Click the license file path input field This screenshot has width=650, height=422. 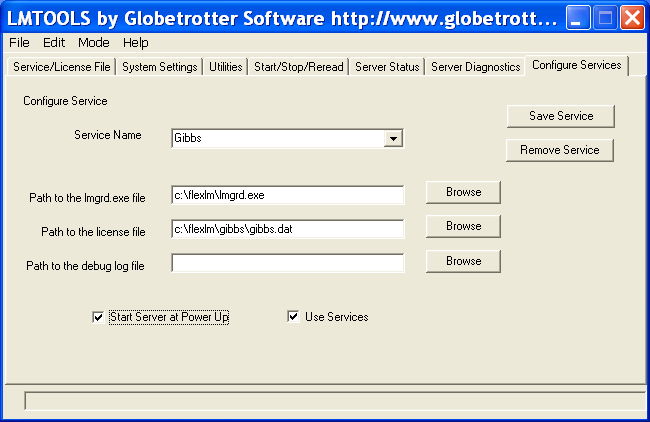coord(287,229)
